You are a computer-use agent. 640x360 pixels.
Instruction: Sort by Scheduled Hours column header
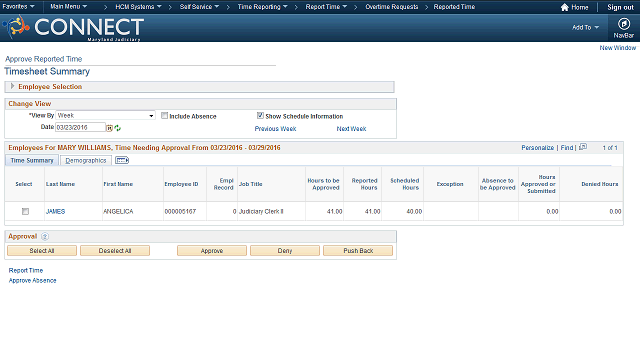[x=404, y=184]
